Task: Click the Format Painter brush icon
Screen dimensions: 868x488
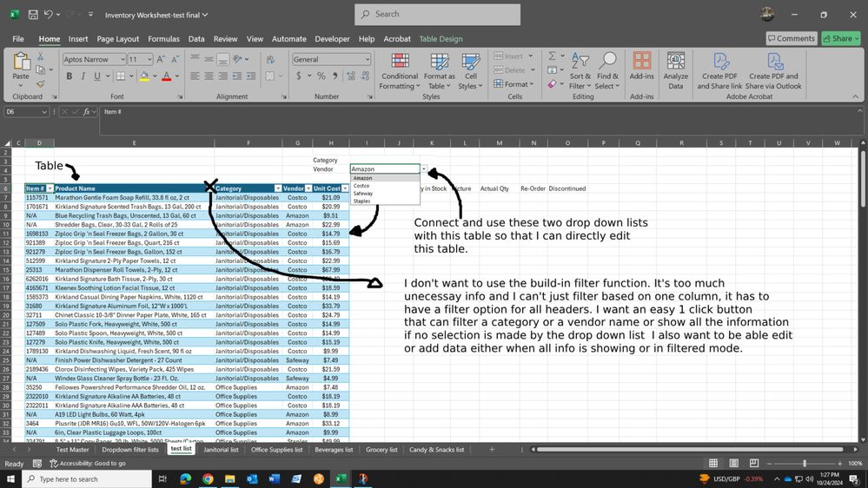Action: [x=41, y=84]
